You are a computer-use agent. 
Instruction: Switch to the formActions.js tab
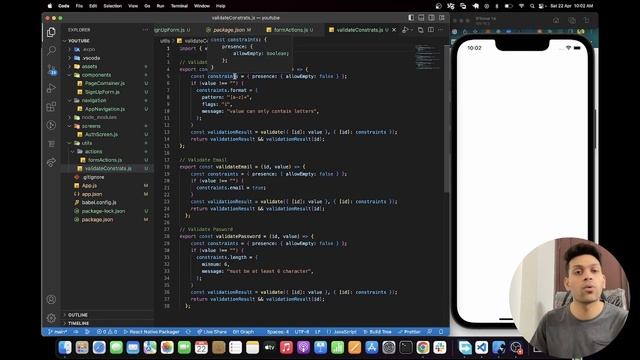[x=291, y=30]
